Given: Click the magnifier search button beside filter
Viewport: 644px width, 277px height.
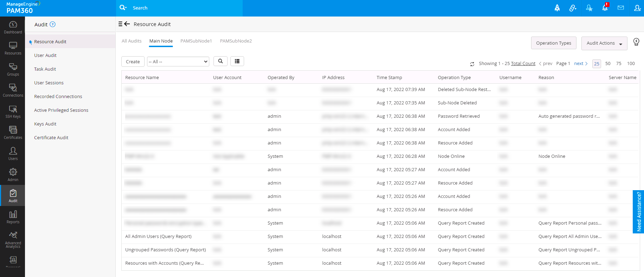Looking at the screenshot, I should [x=220, y=61].
